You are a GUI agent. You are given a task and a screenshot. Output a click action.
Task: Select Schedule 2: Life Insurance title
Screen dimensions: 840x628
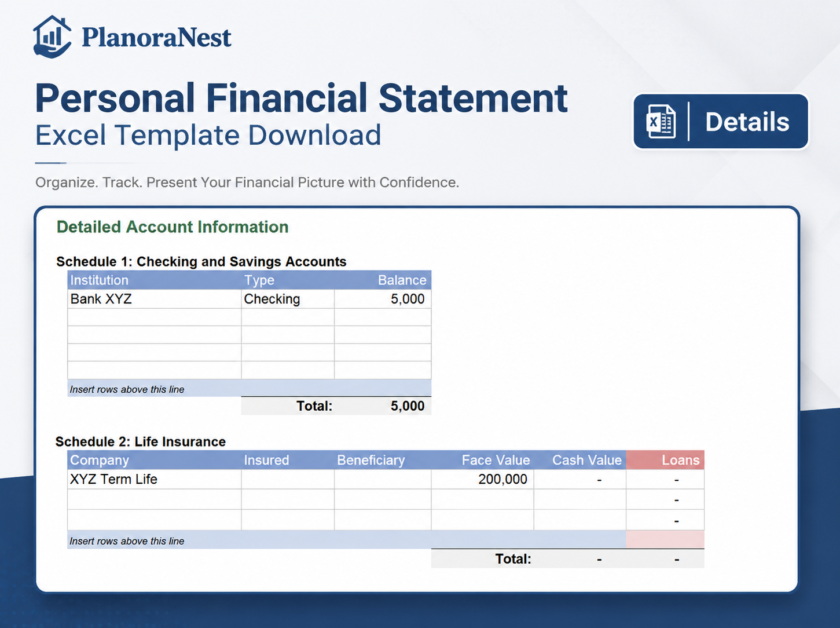pyautogui.click(x=141, y=442)
